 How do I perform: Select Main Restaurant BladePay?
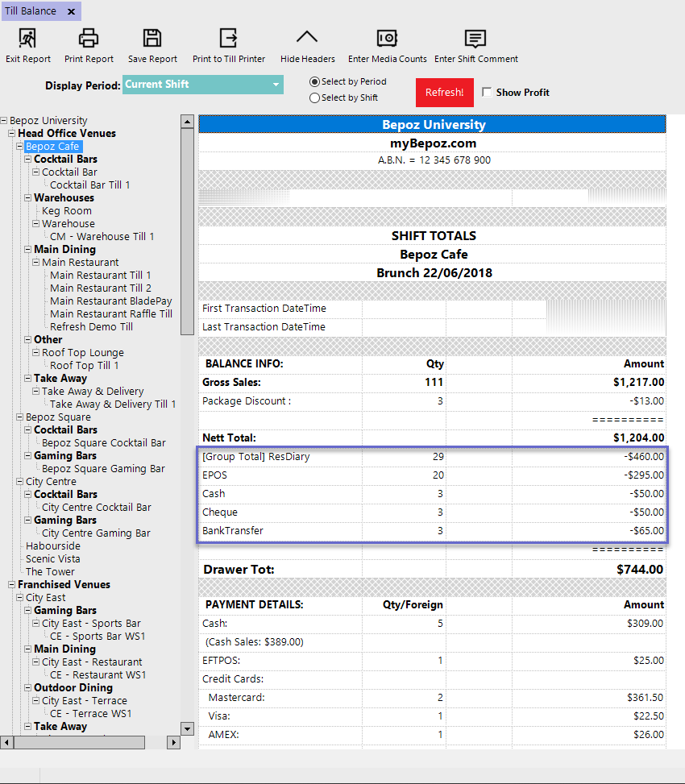(111, 301)
